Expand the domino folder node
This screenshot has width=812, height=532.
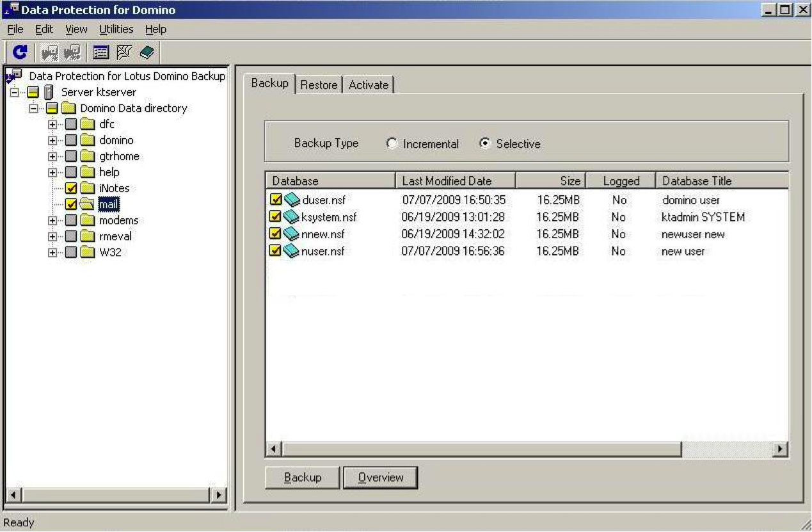tap(53, 140)
